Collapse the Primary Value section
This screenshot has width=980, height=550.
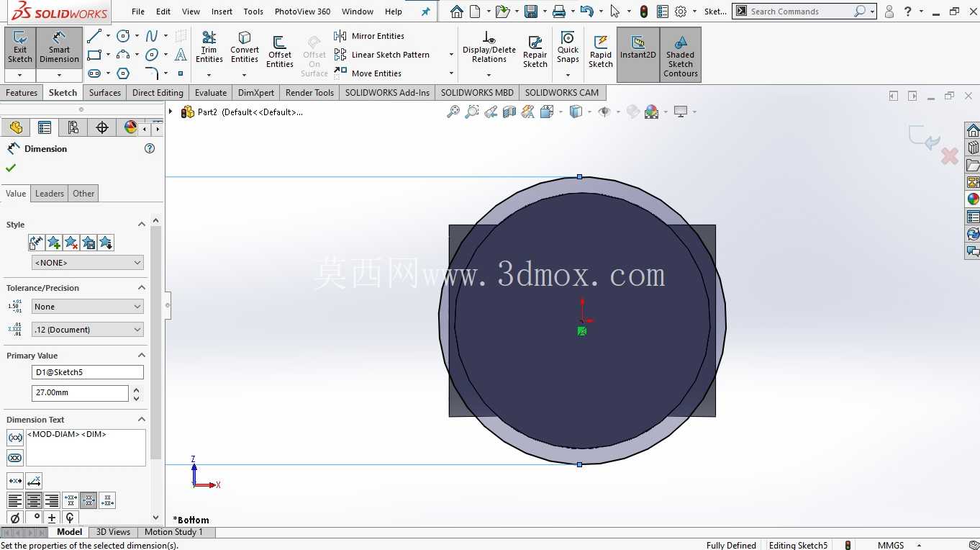pyautogui.click(x=141, y=356)
